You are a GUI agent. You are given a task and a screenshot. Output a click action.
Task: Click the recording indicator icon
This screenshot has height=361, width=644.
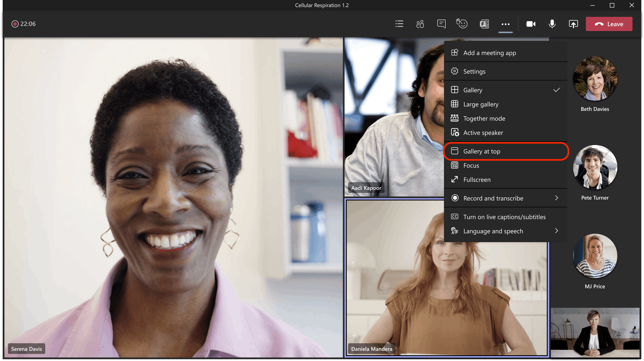15,24
